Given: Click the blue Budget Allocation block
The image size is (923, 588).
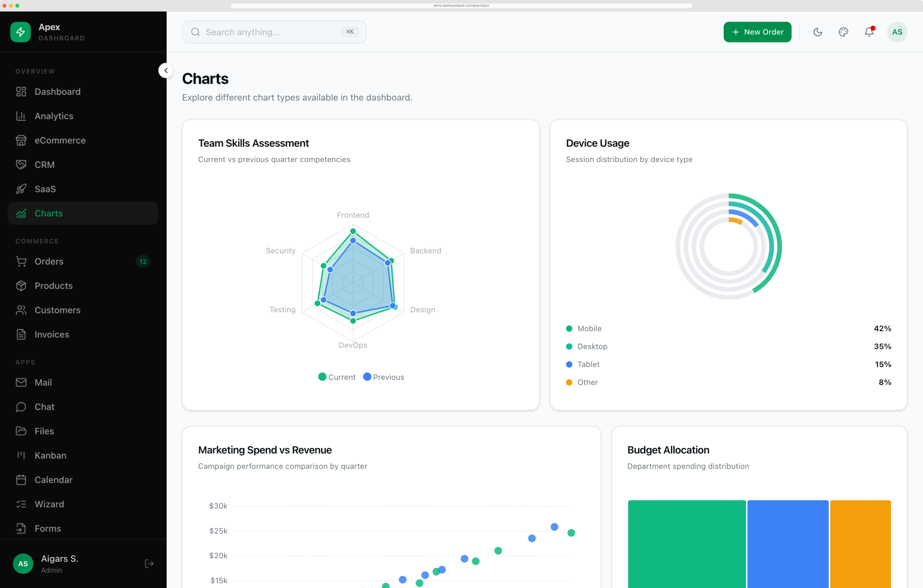Looking at the screenshot, I should tap(788, 544).
